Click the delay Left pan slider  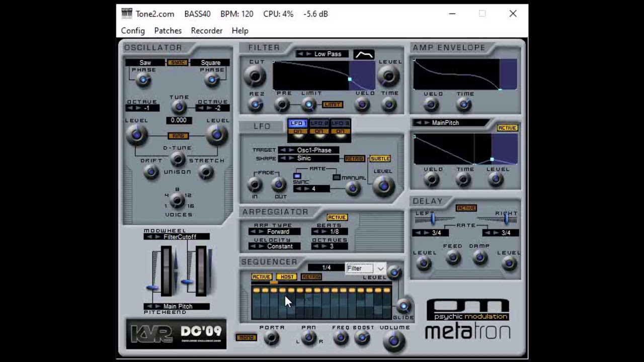coord(434,218)
